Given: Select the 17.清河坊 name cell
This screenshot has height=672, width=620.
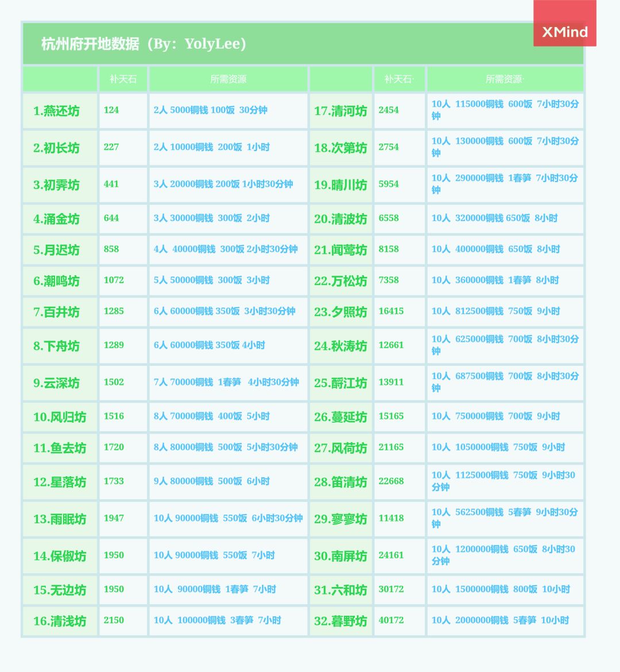Looking at the screenshot, I should point(340,111).
